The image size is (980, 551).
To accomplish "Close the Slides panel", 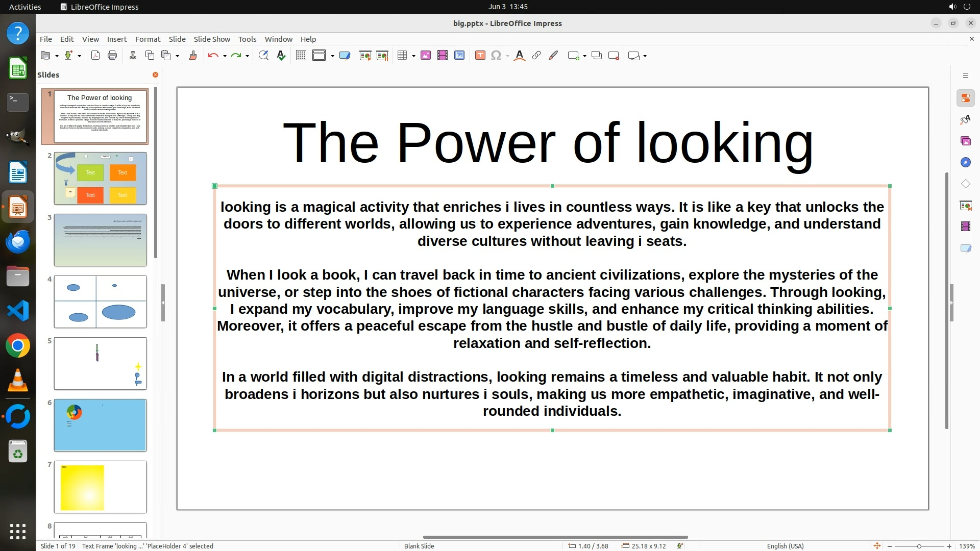I will coord(155,74).
